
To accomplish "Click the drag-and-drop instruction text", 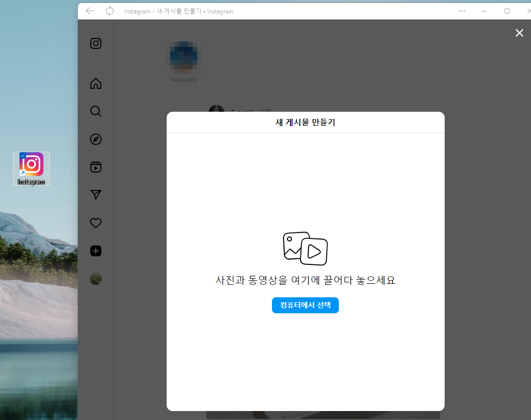I will click(x=305, y=280).
